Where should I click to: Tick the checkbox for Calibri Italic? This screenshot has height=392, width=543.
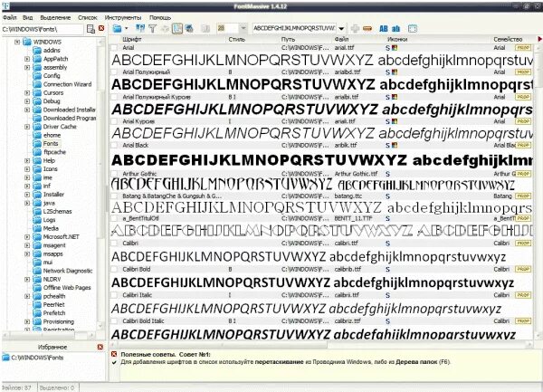pyautogui.click(x=114, y=295)
